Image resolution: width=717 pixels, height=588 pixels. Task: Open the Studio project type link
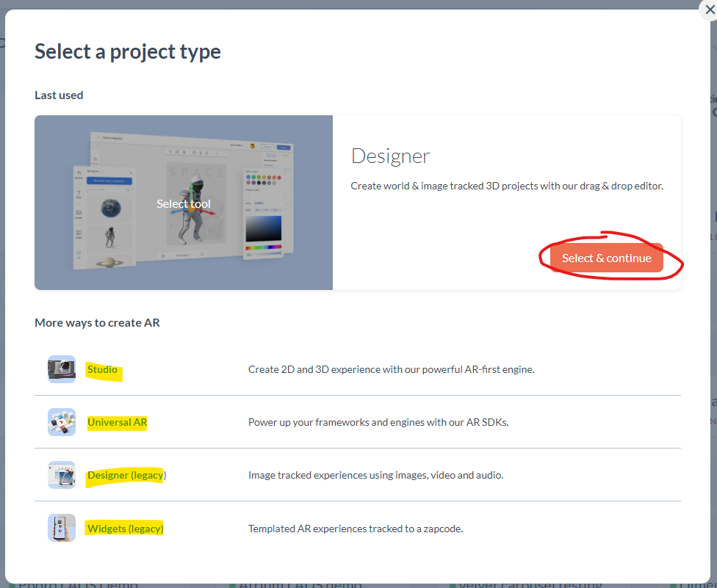[x=102, y=370]
